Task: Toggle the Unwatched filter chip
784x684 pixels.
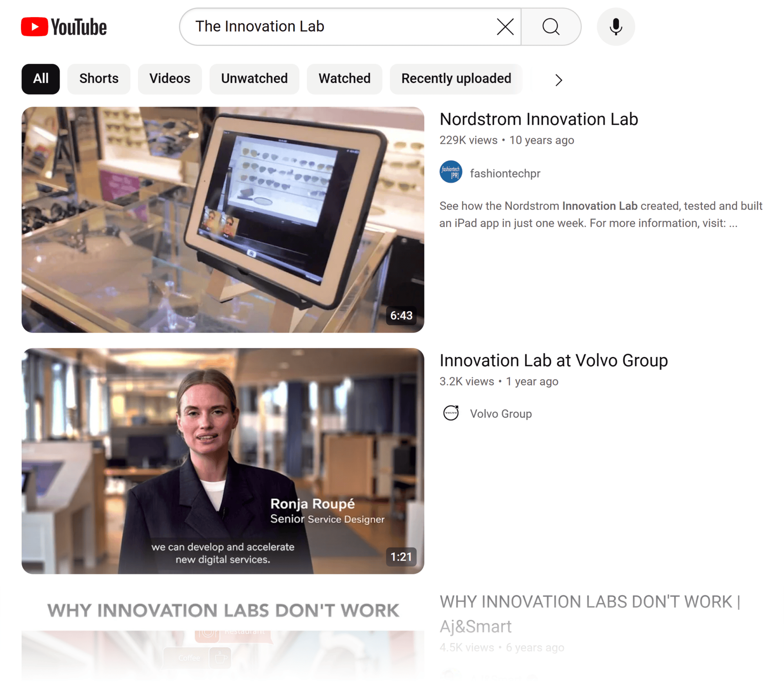Action: (x=254, y=79)
